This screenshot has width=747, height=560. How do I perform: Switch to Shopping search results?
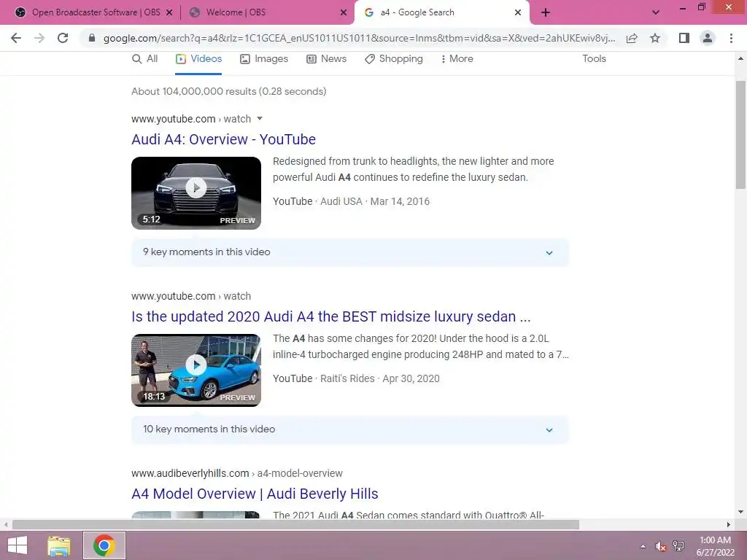393,59
